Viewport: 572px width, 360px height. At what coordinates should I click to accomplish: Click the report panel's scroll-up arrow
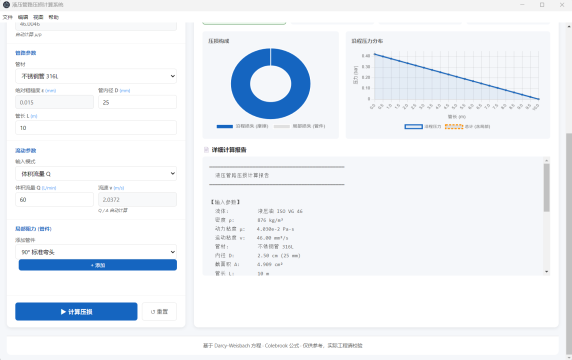546,160
